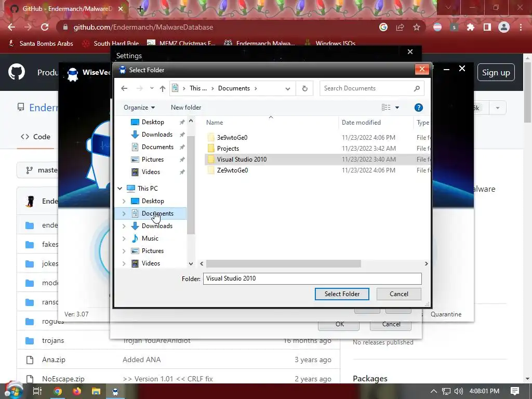Open GitHub home logo
Screen dimensions: 532x399
coord(17,72)
